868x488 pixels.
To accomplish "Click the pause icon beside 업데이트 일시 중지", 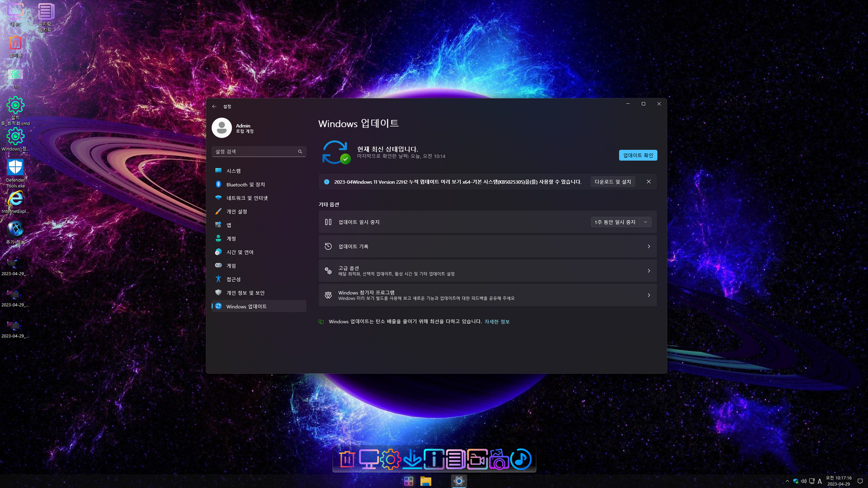I will pyautogui.click(x=328, y=222).
